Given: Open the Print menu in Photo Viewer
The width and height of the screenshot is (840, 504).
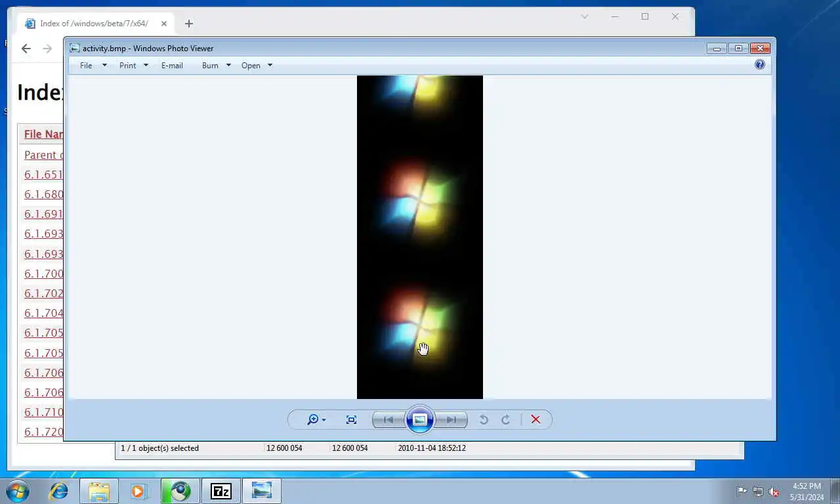Looking at the screenshot, I should tap(134, 66).
